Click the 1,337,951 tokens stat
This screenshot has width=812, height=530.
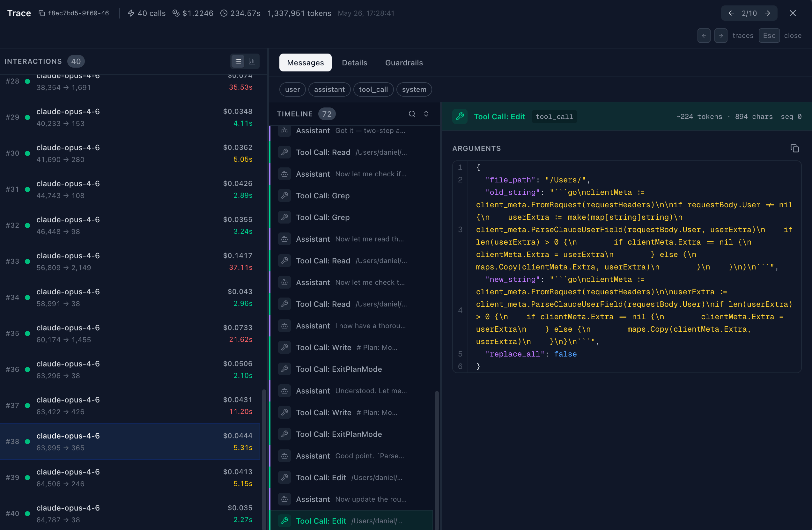click(x=299, y=13)
